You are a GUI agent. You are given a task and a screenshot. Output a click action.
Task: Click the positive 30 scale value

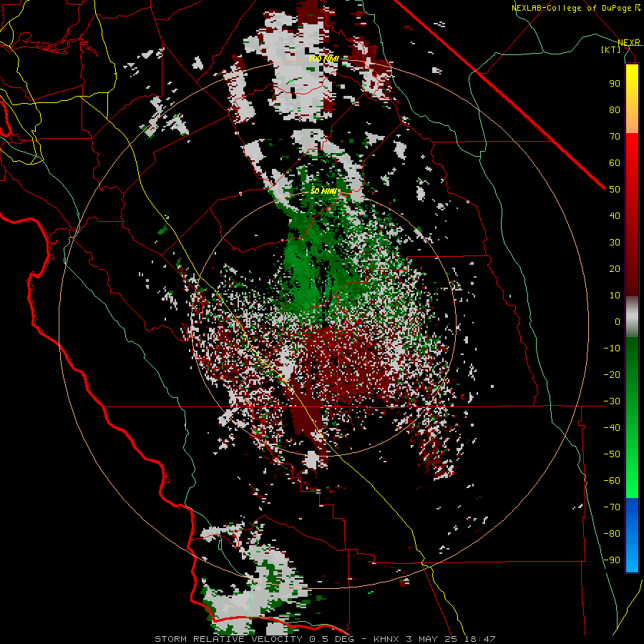pos(615,243)
